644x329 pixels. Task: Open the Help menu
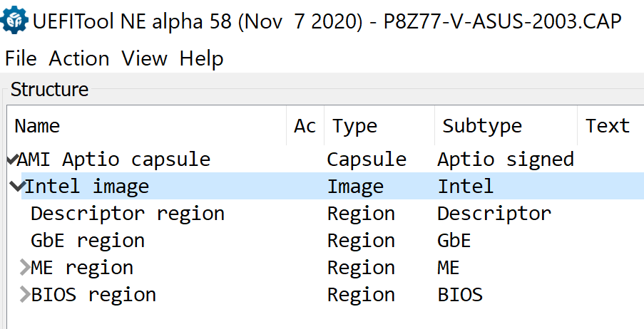pyautogui.click(x=201, y=58)
